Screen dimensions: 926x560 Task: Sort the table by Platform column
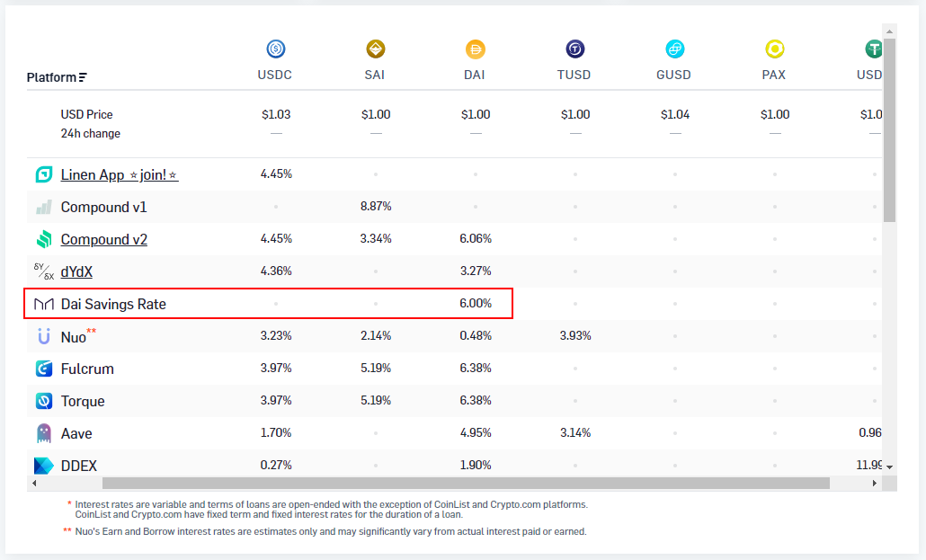click(x=57, y=77)
